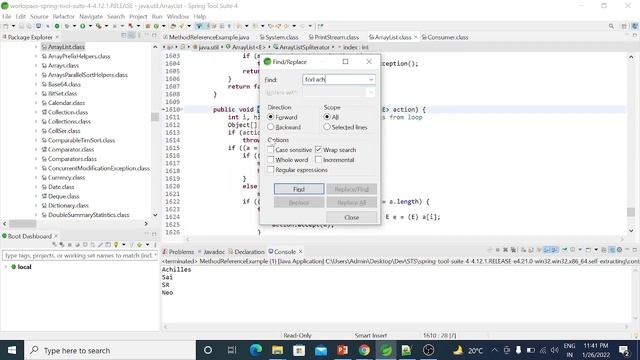Click the toolbar Search magnifier icon at right
The image size is (640, 360).
(611, 26)
